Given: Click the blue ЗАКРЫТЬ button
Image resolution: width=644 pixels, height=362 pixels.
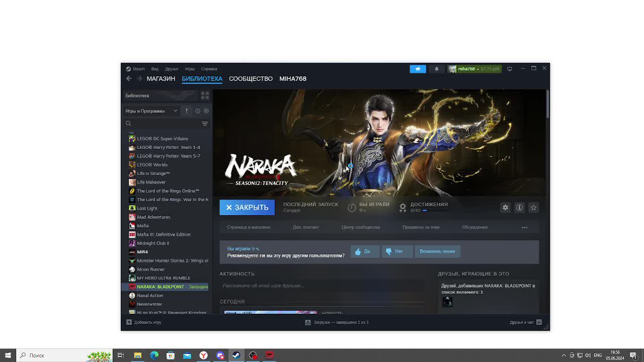Looking at the screenshot, I should pos(247,207).
